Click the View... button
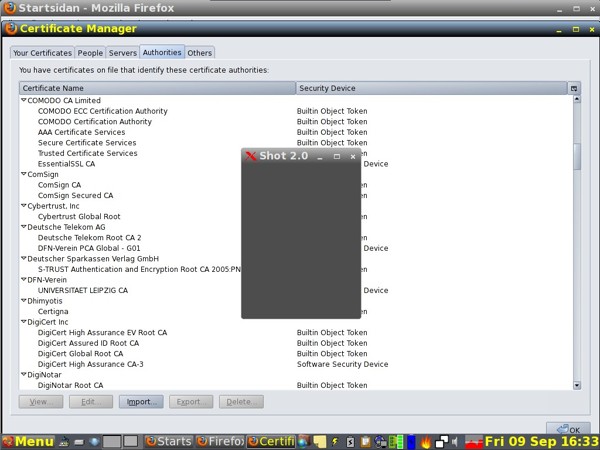 41,402
